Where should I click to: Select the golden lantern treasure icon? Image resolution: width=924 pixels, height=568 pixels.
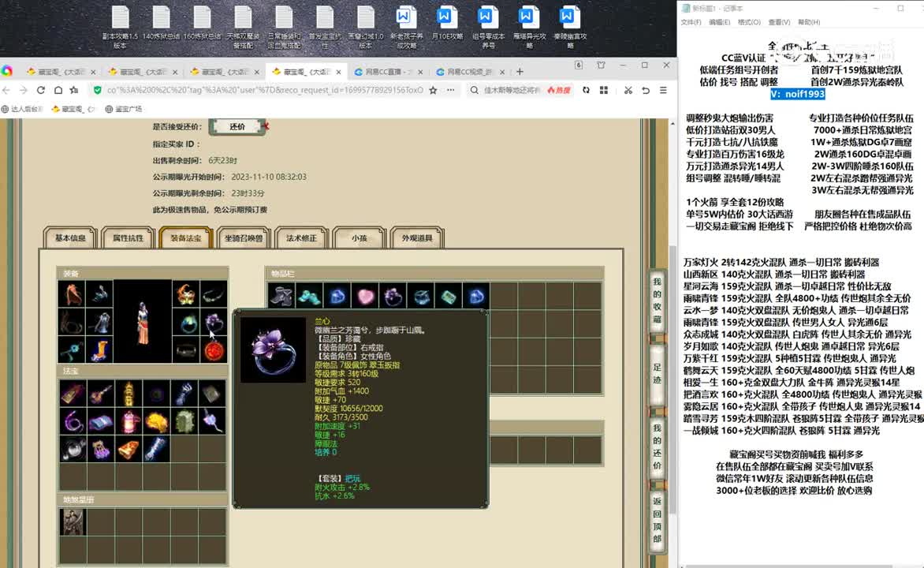tap(129, 394)
